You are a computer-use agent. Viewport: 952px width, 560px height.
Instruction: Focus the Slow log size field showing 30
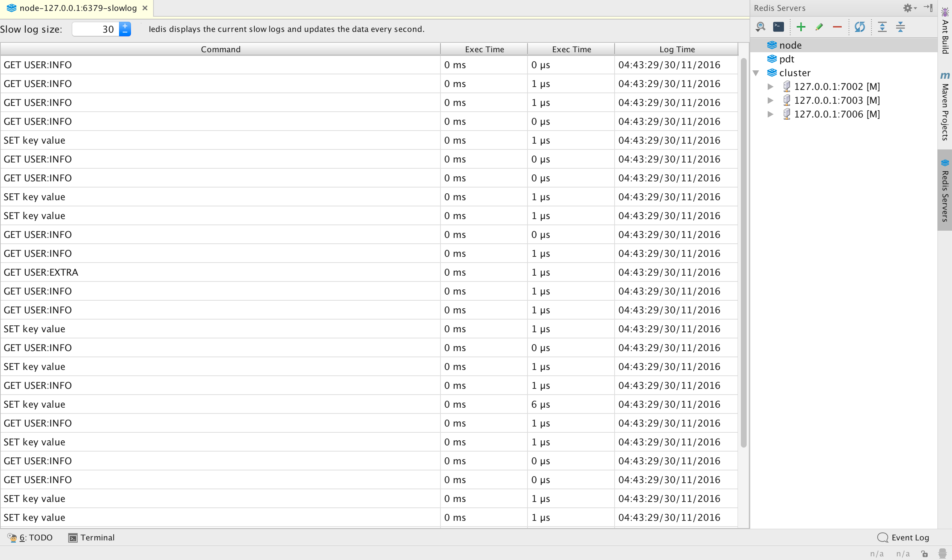click(95, 29)
